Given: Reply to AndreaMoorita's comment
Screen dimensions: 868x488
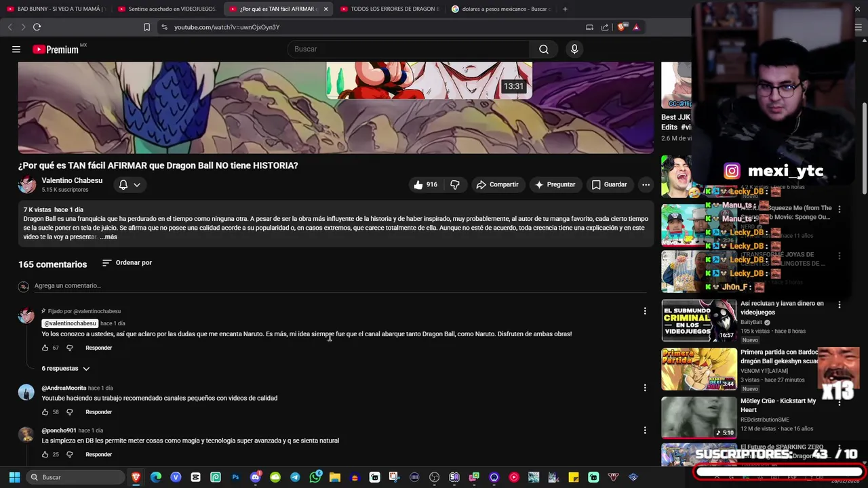Looking at the screenshot, I should [x=98, y=412].
